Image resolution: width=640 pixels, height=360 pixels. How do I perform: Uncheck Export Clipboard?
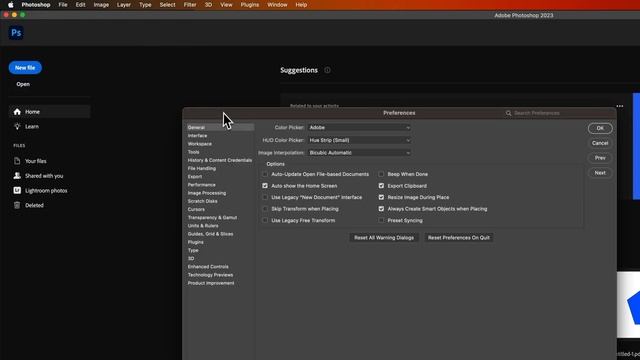[381, 186]
